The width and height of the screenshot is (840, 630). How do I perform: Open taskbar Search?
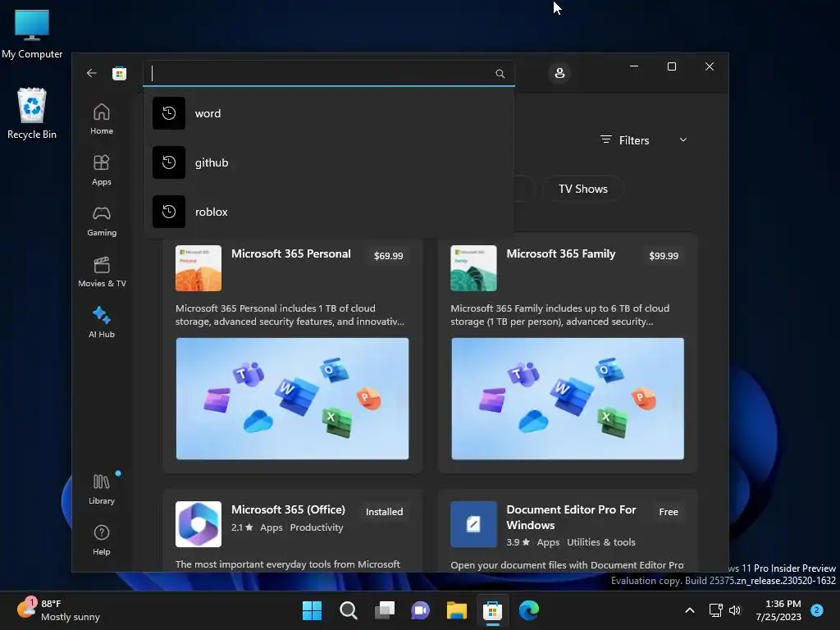point(348,610)
